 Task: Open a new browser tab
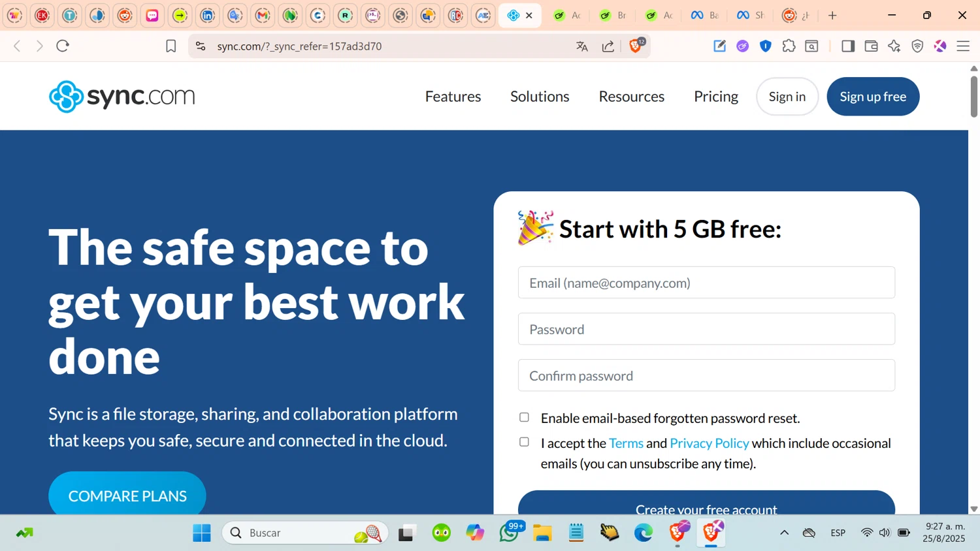(832, 15)
